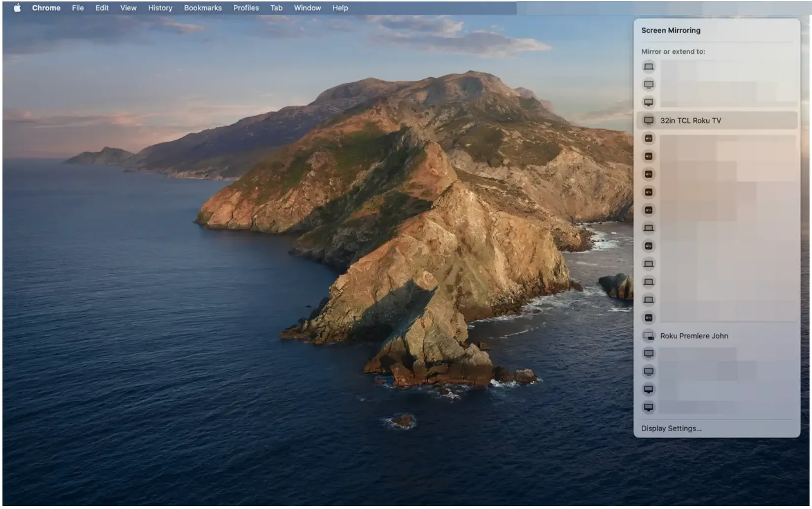The width and height of the screenshot is (812, 509).
Task: Select the topmost laptop icon in the mirroring list
Action: point(649,66)
